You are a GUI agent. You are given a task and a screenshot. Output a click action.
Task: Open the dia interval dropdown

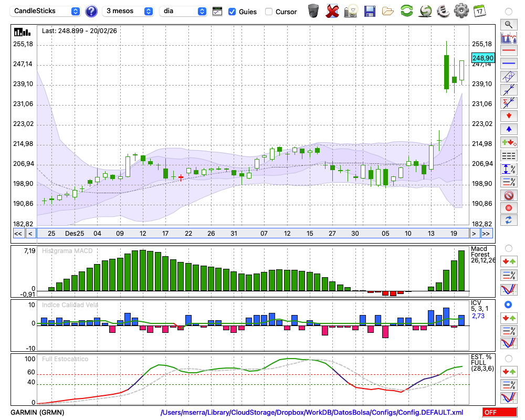(184, 11)
